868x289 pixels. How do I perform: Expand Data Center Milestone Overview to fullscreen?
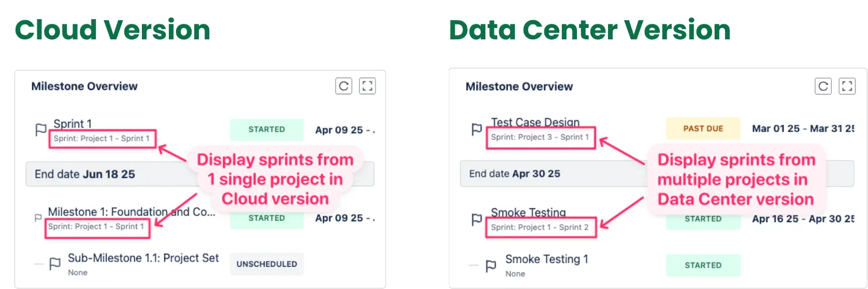847,86
